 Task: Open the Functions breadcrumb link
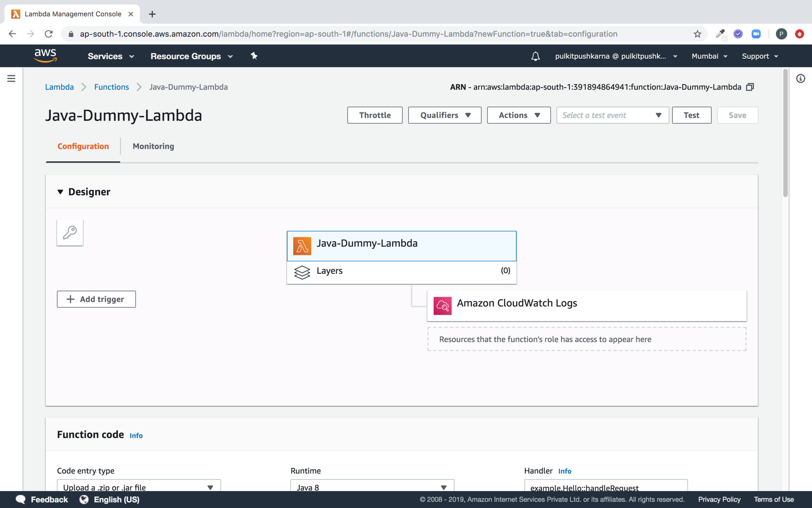[111, 87]
